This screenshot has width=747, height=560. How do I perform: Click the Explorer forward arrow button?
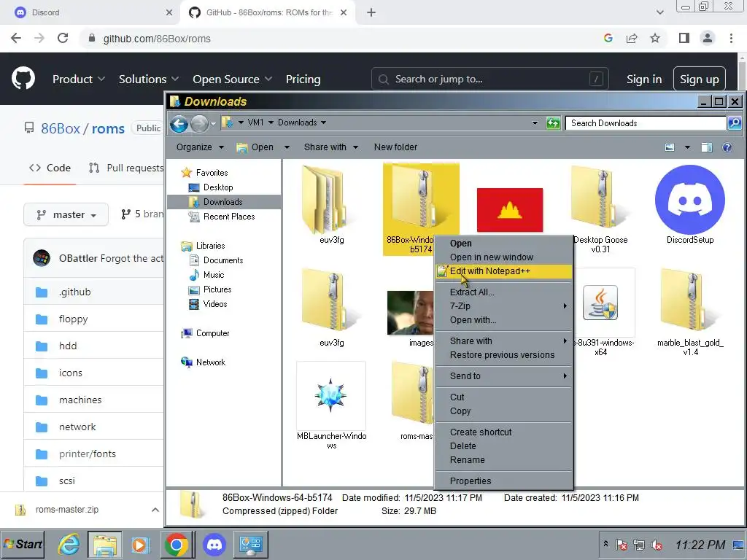[x=199, y=123]
